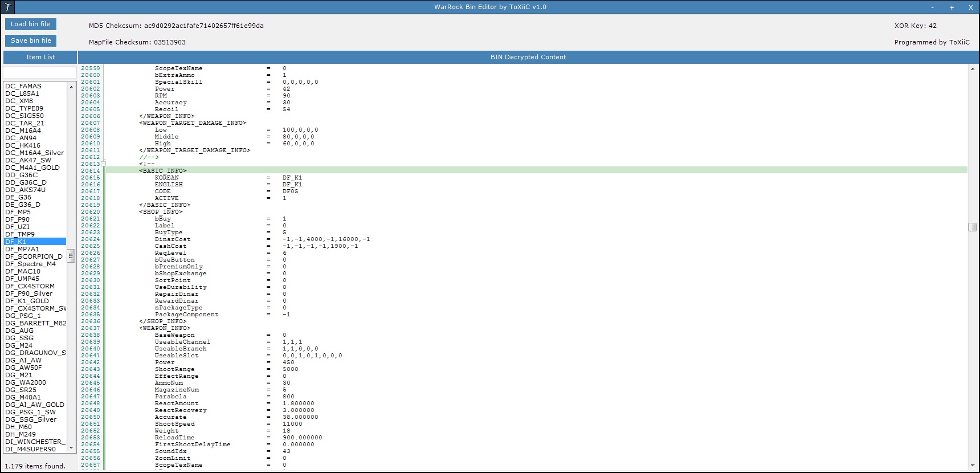Click the MapFile Checksum value
Screen dimensions: 980x473
(x=170, y=42)
